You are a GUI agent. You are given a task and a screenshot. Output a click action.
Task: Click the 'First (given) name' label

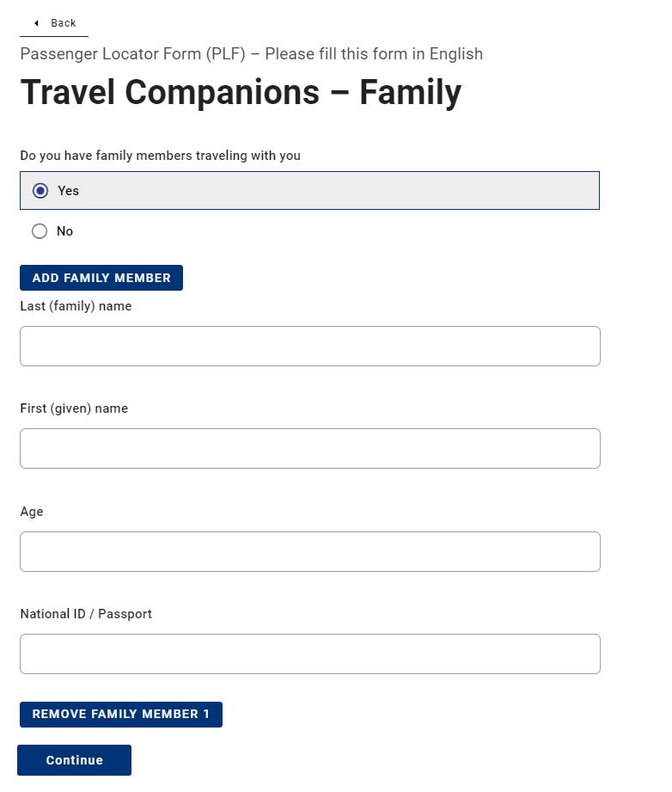(74, 408)
